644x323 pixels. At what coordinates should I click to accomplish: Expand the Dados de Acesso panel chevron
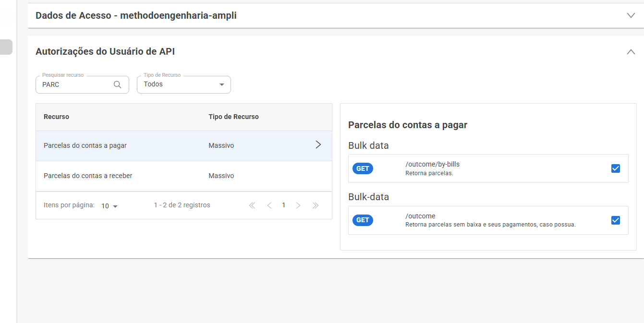click(631, 15)
